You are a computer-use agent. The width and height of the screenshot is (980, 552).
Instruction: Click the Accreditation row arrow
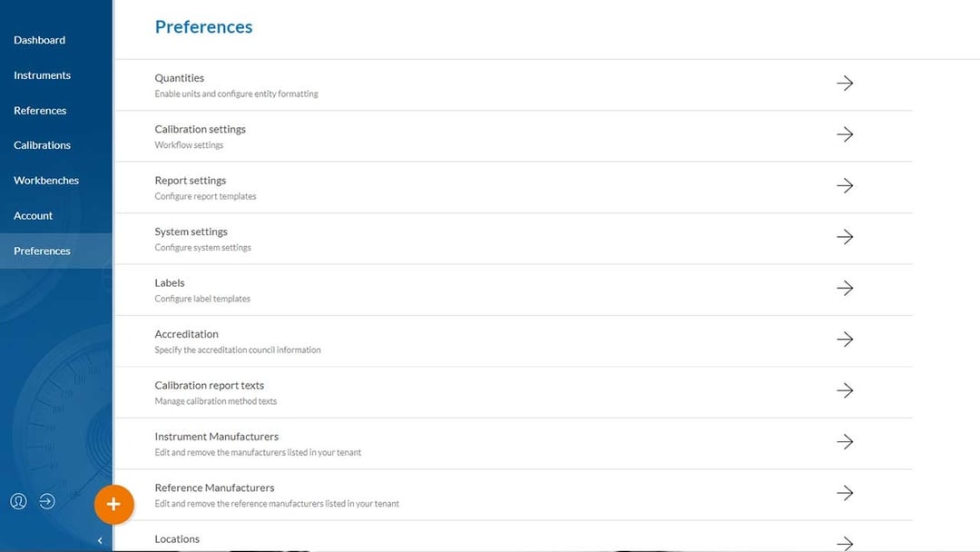pyautogui.click(x=845, y=340)
